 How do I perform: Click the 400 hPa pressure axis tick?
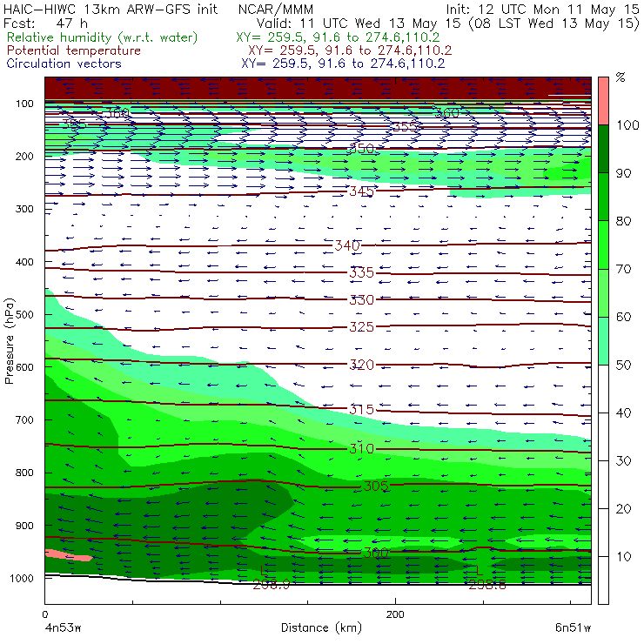click(x=24, y=262)
